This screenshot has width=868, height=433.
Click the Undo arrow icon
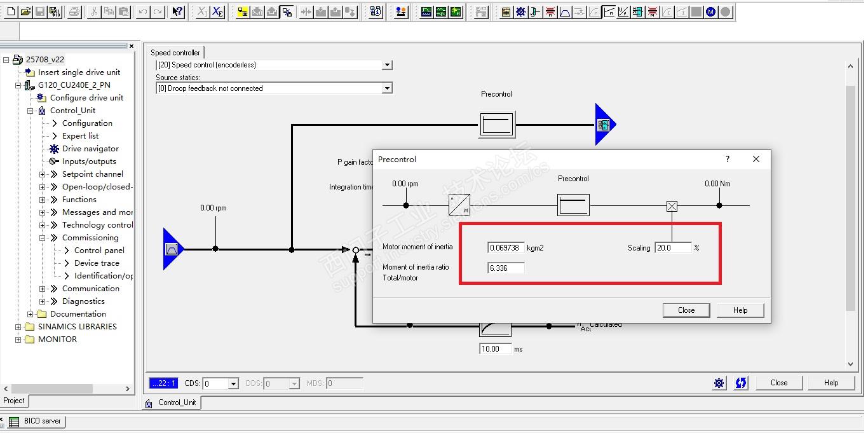click(143, 11)
